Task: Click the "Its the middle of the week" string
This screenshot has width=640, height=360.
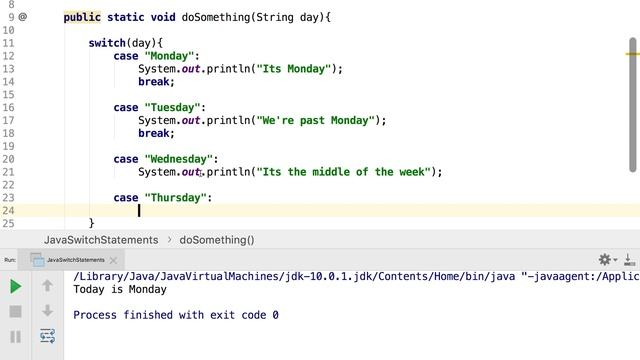Action: tap(343, 172)
